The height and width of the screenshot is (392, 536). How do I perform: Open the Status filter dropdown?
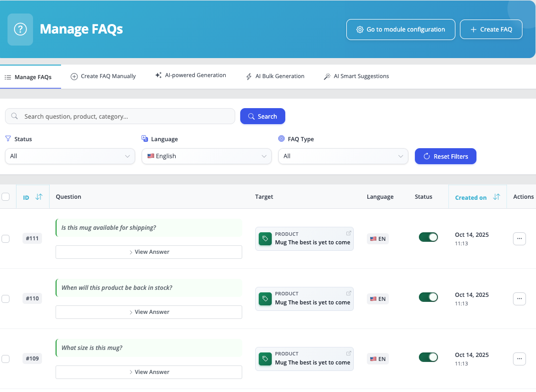pos(70,156)
